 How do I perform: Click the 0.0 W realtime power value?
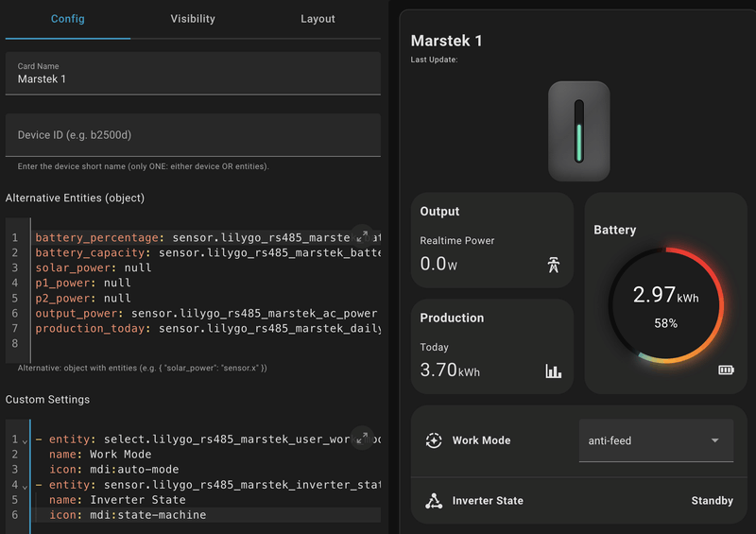[438, 264]
